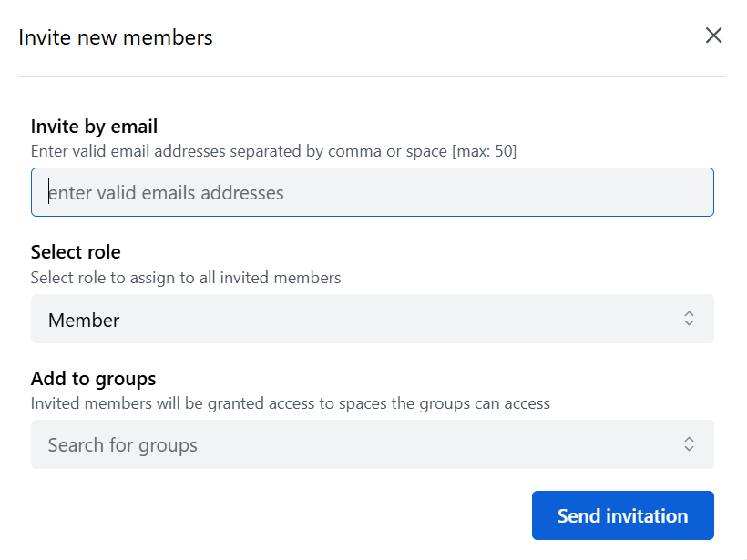Click the 'Select role to assign' helper text
The width and height of the screenshot is (747, 560).
(186, 278)
